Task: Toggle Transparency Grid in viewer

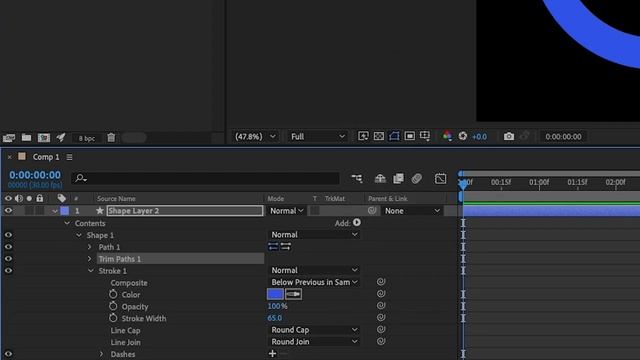Action: (379, 136)
